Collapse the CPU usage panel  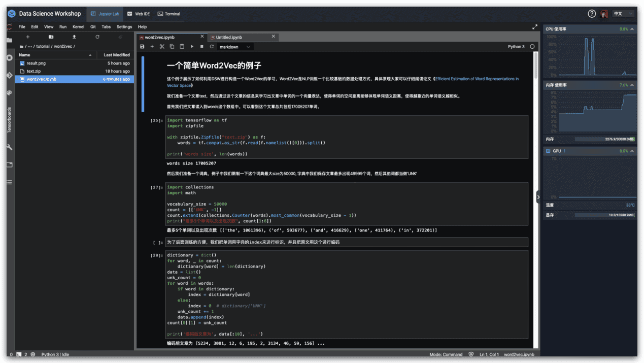tap(632, 29)
